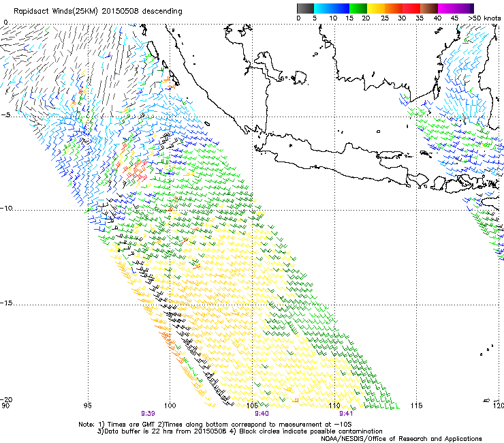Click the green 15-20 knots legend swatch
Image resolution: width=504 pixels, height=443 pixels.
pos(358,8)
